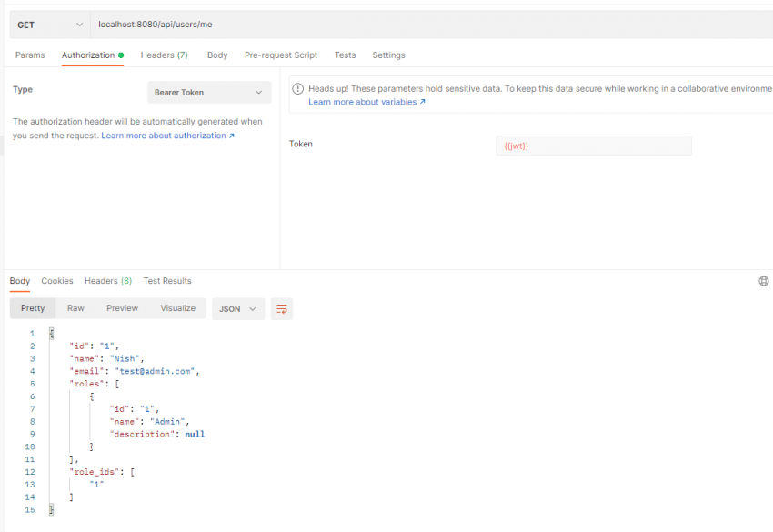View the Cookies tab in the response
Screen dimensions: 773x532
tap(57, 281)
